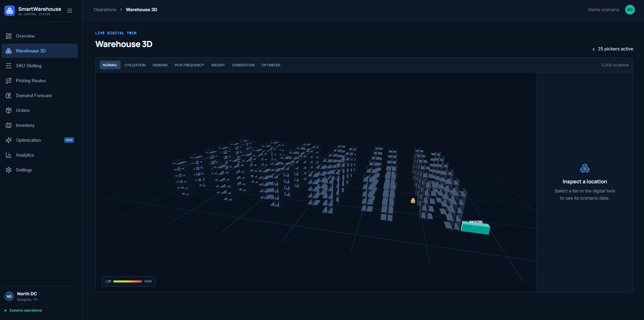
Task: Switch to the Utilization view tab
Action: point(135,65)
